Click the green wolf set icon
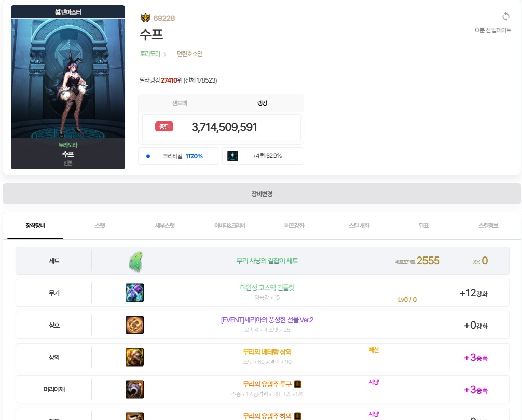Image resolution: width=522 pixels, height=420 pixels. click(135, 262)
